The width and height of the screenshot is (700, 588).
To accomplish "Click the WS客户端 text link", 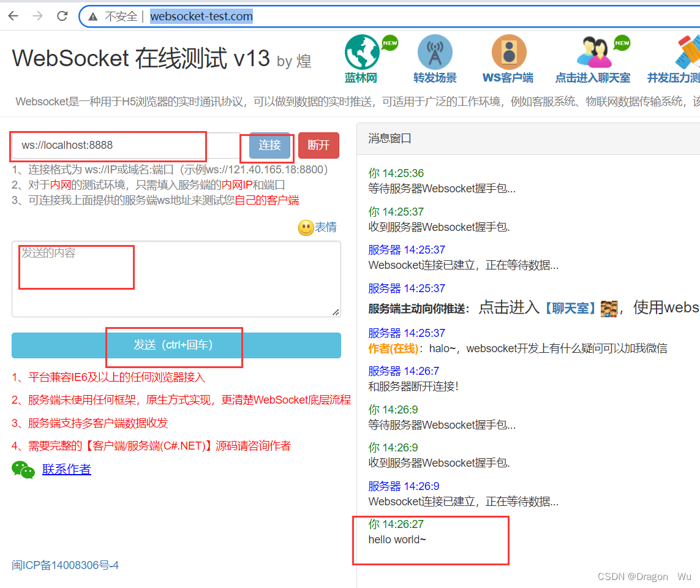I will point(508,78).
